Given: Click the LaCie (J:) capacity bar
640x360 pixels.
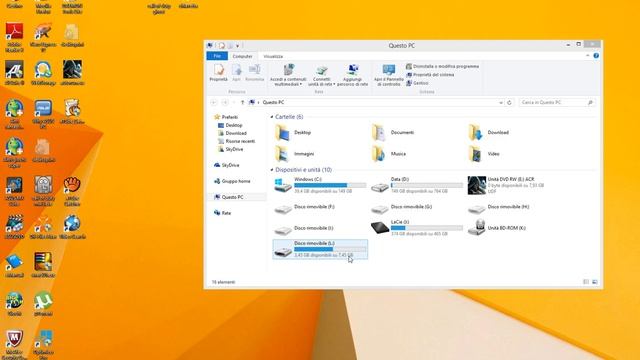Looking at the screenshot, I should point(427,228).
